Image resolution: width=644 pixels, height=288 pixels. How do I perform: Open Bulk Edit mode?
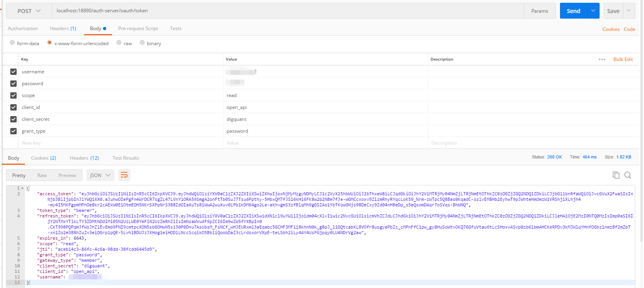pos(623,59)
